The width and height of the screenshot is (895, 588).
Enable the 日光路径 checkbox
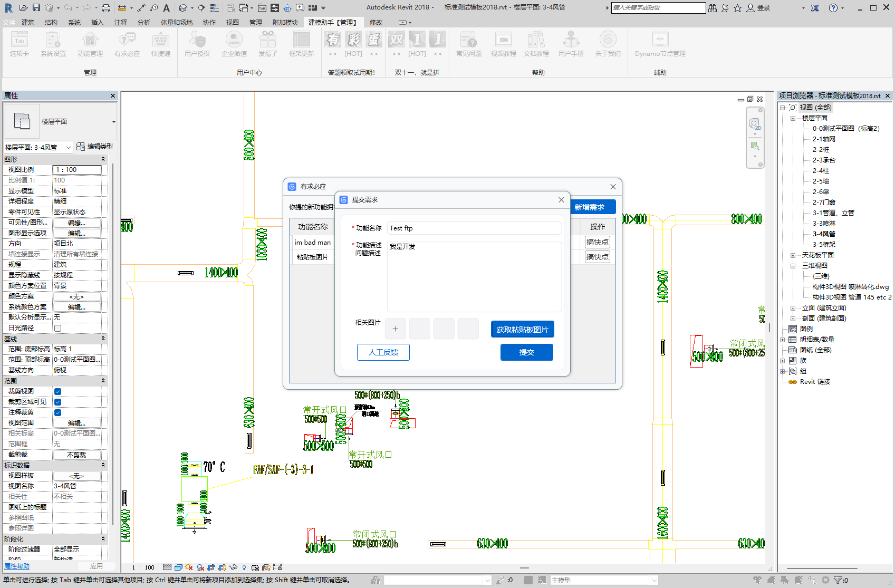pos(58,328)
